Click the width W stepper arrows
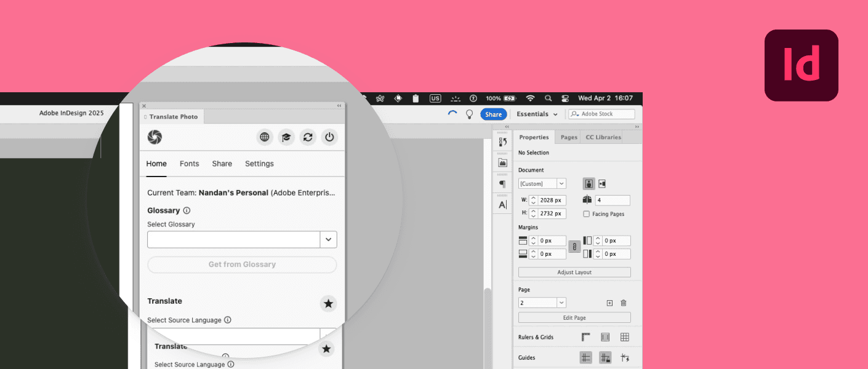The width and height of the screenshot is (868, 369). 533,200
